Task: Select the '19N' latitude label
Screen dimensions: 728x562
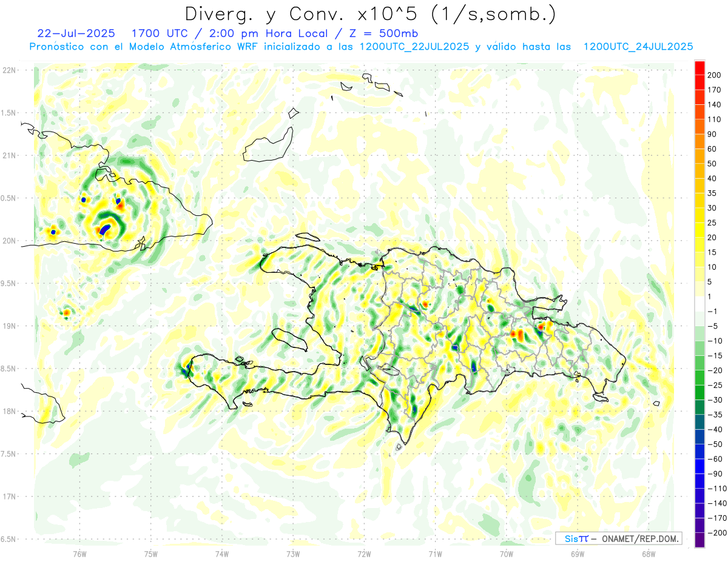Action: [x=9, y=326]
